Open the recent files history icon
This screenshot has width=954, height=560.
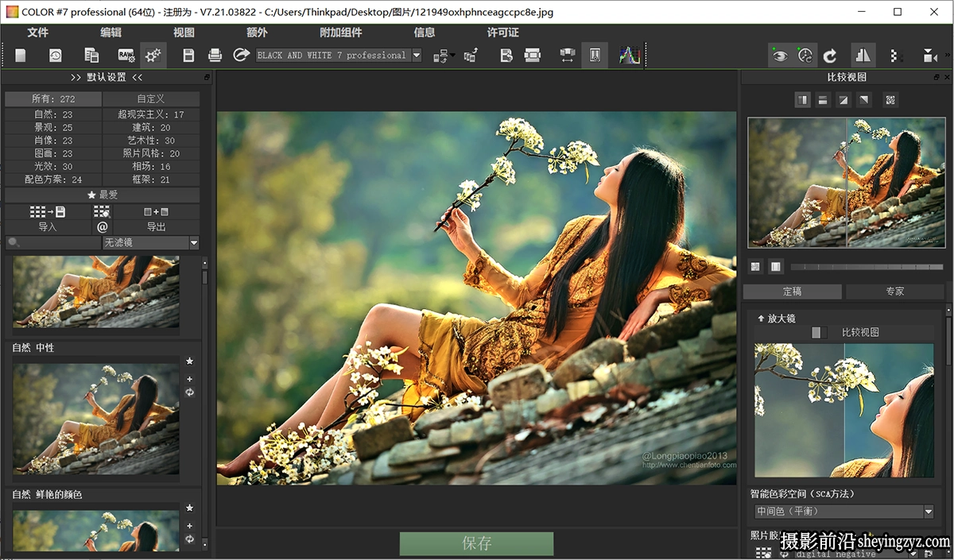click(56, 55)
